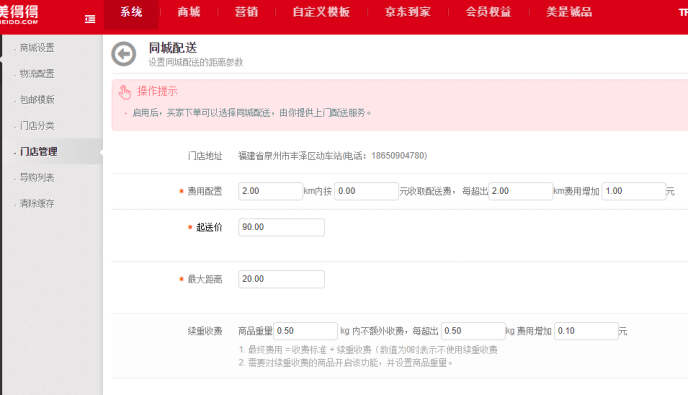Open the 京东到家 top menu

408,12
